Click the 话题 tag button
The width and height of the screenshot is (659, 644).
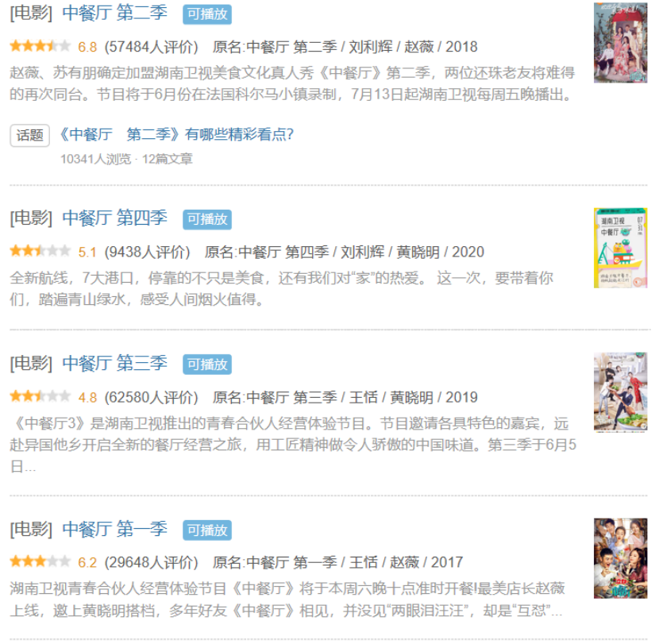(x=30, y=135)
